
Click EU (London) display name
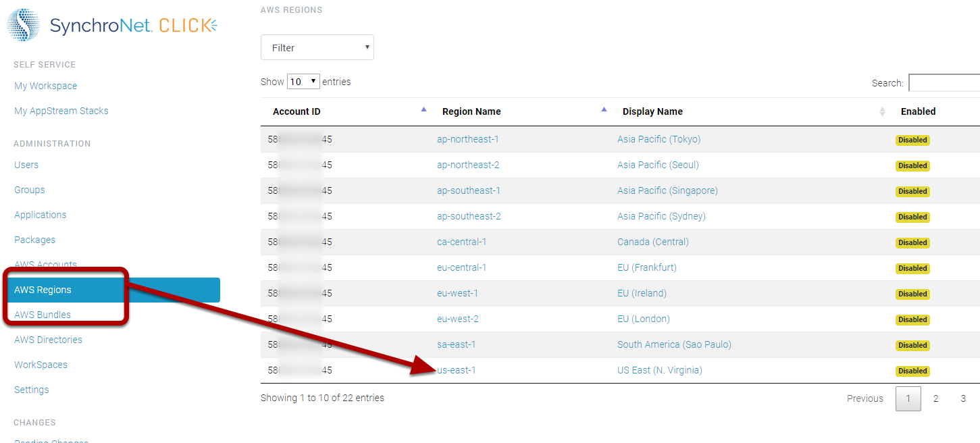(x=644, y=319)
